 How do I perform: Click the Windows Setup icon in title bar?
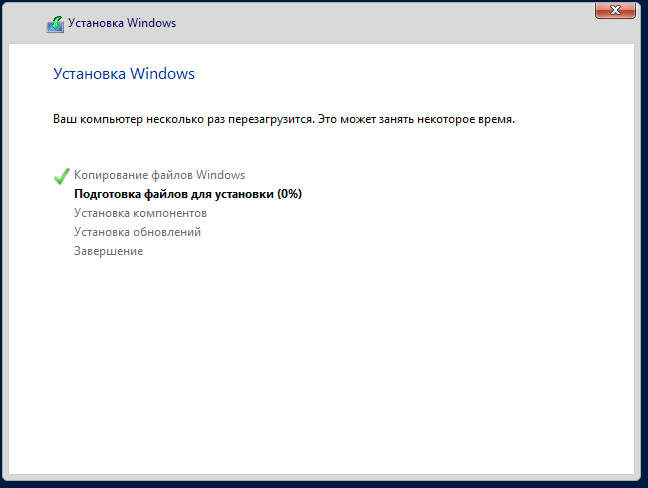[55, 24]
